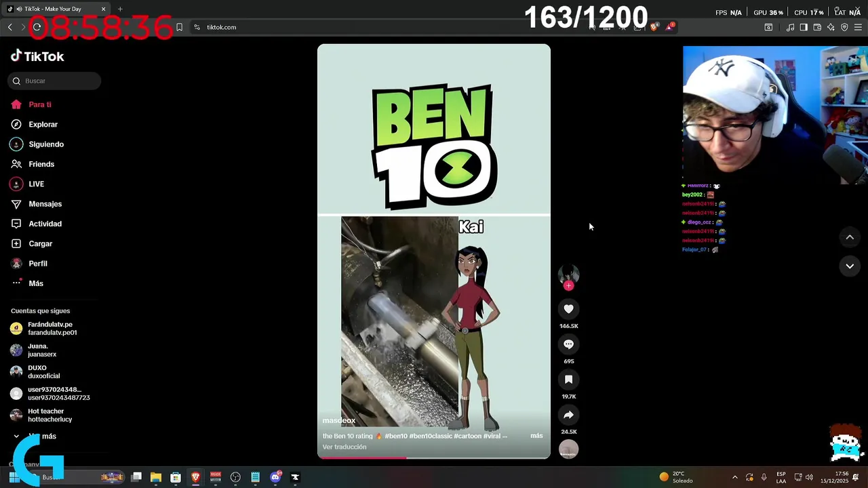Viewport: 868px width, 488px height.
Task: Open the Brave Wallet icon
Action: [x=817, y=27]
